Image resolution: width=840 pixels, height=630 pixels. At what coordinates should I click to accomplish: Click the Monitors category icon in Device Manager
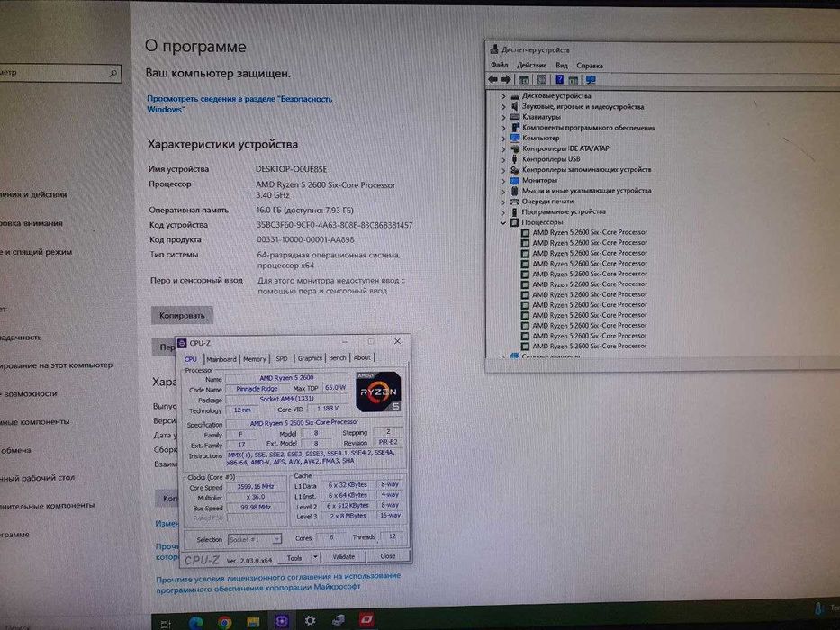515,180
